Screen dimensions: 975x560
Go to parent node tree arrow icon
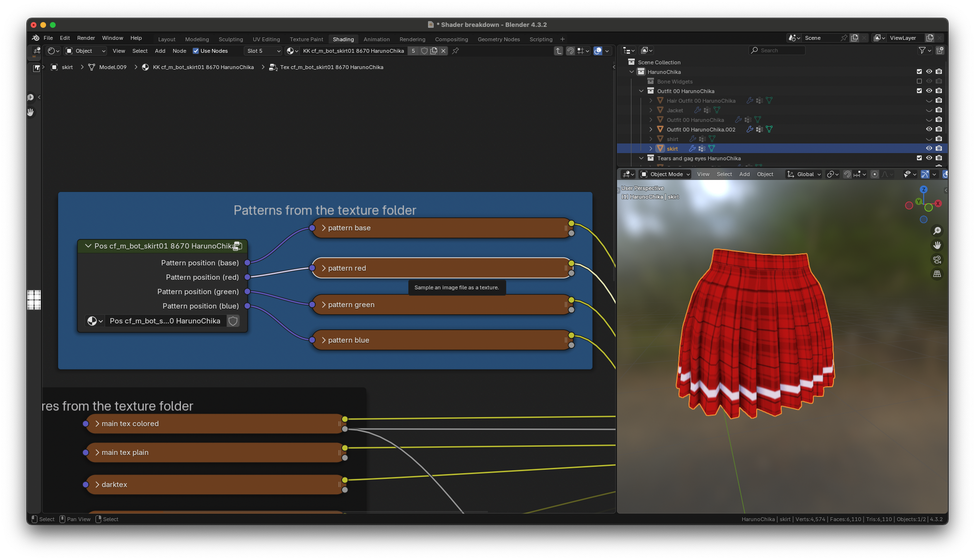(558, 51)
